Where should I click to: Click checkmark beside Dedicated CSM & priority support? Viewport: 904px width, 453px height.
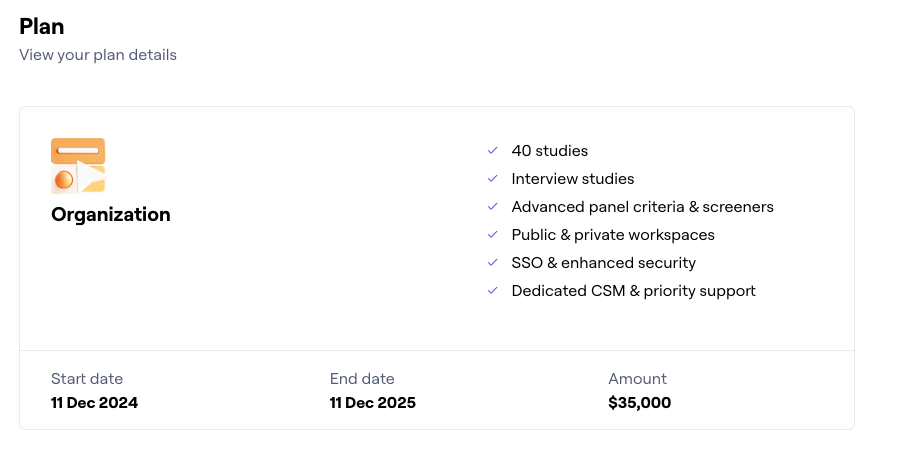[492, 291]
